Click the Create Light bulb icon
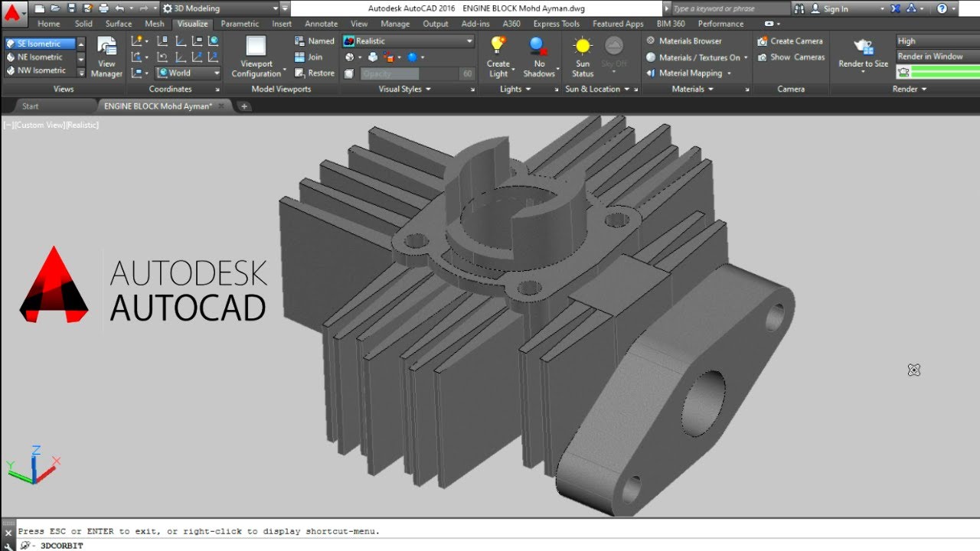 point(498,46)
